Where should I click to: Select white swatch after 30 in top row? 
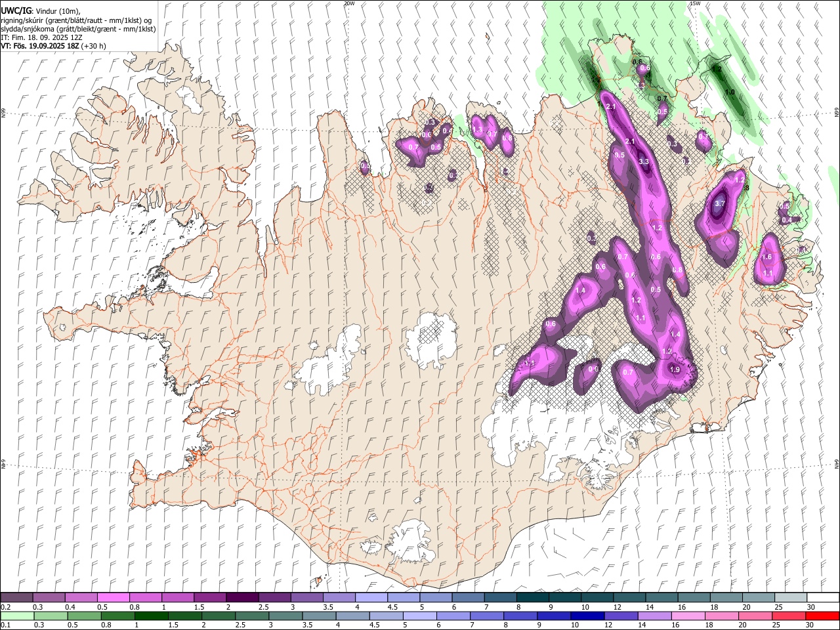coord(824,598)
